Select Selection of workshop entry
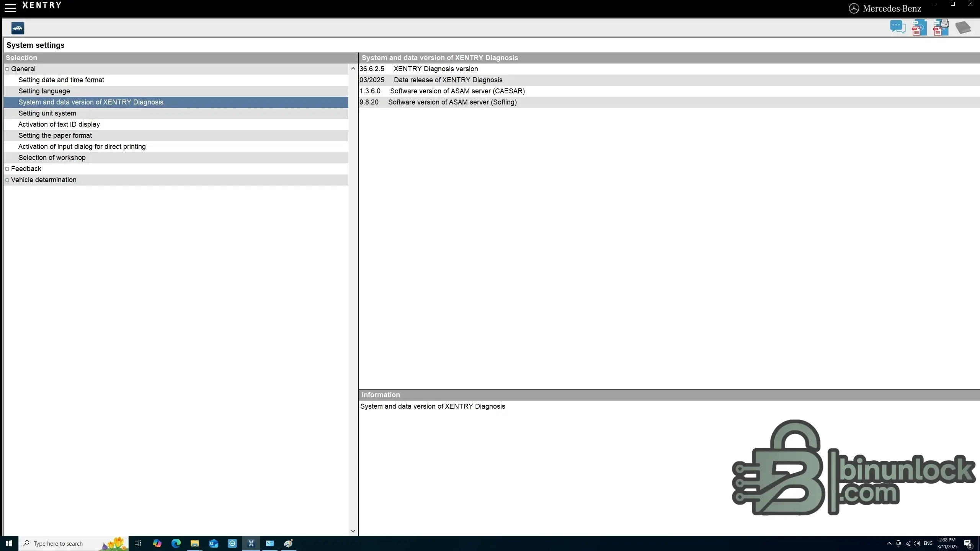 (176, 158)
